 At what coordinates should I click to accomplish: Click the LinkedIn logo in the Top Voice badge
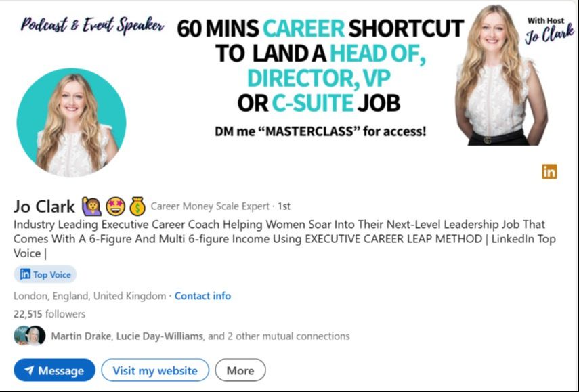click(x=25, y=274)
